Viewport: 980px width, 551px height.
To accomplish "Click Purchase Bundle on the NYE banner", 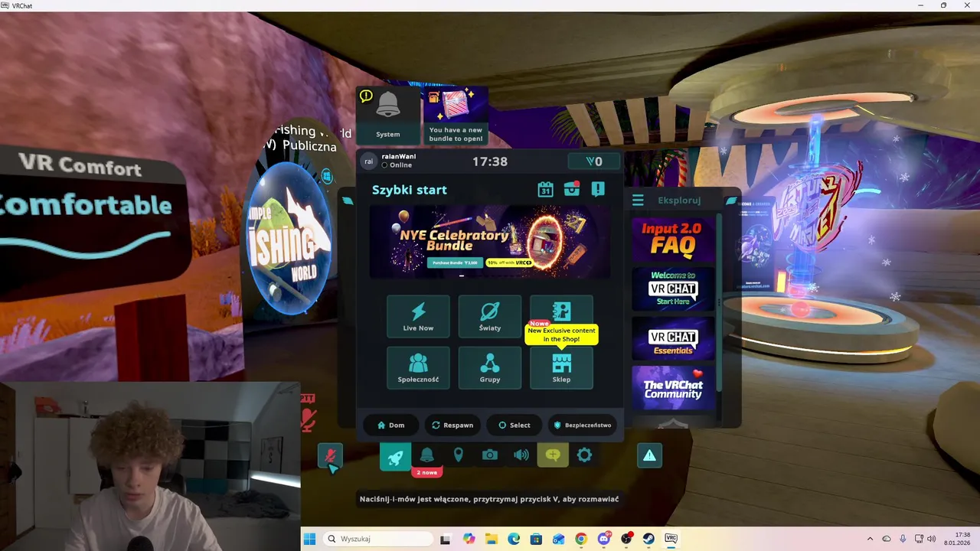I will click(x=453, y=262).
